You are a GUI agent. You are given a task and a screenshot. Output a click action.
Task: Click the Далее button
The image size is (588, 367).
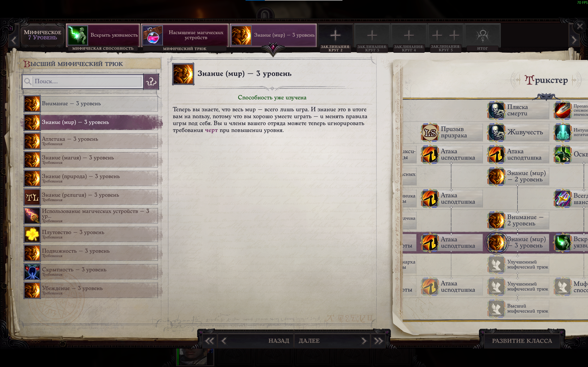coord(332,341)
